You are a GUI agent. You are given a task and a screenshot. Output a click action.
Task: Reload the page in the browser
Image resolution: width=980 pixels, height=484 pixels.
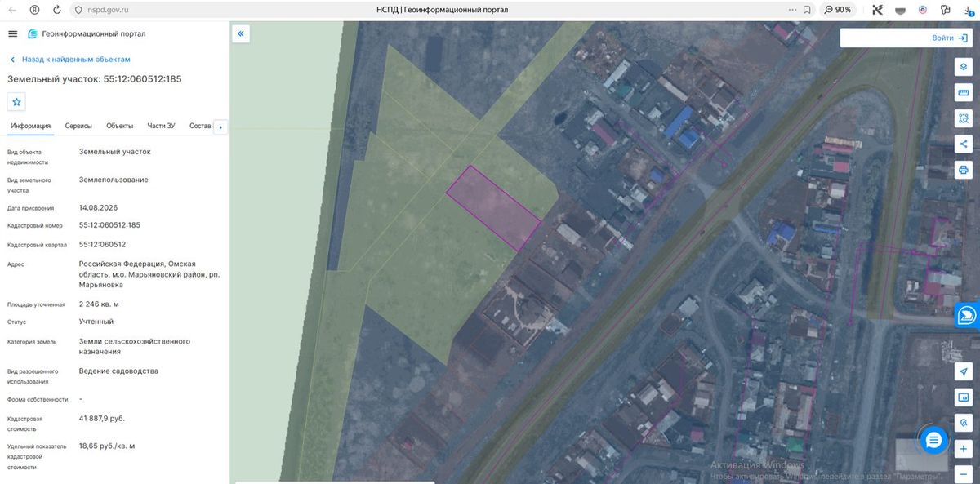56,10
